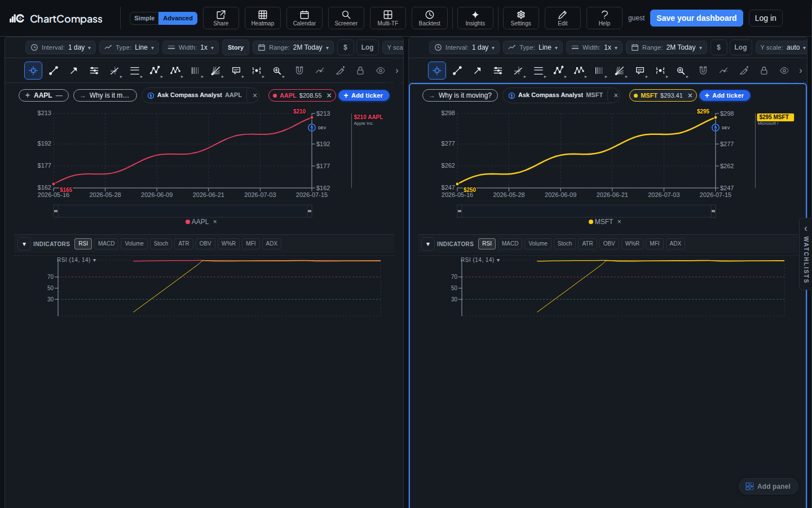Launch the Screener
Viewport: 812px width, 508px height.
[346, 18]
